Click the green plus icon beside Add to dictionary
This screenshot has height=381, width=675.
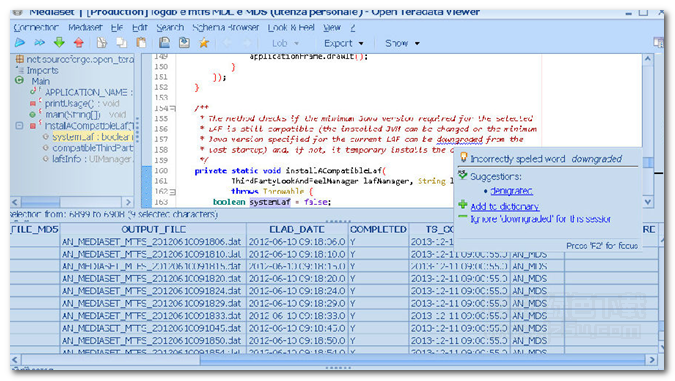coord(463,204)
